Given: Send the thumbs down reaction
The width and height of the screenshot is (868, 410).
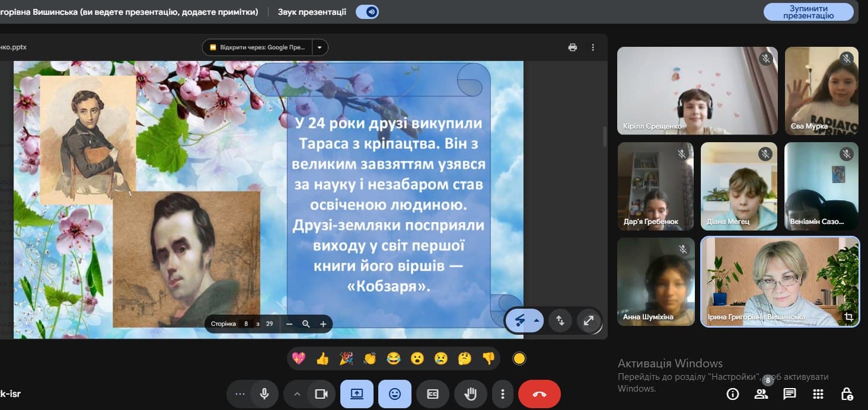Looking at the screenshot, I should tap(488, 358).
